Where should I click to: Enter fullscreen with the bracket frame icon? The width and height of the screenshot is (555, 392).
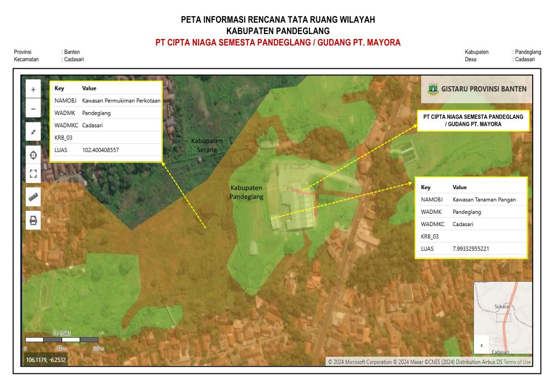33,174
